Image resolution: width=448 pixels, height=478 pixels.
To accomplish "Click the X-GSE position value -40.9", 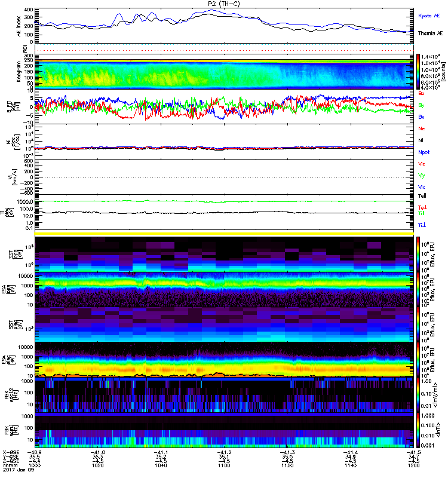I will click(x=35, y=452).
